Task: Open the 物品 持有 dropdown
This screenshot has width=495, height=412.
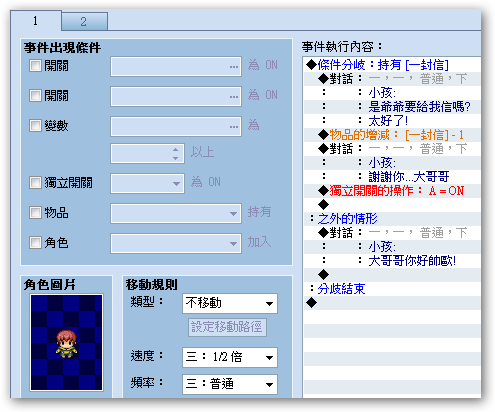Action: pyautogui.click(x=176, y=213)
